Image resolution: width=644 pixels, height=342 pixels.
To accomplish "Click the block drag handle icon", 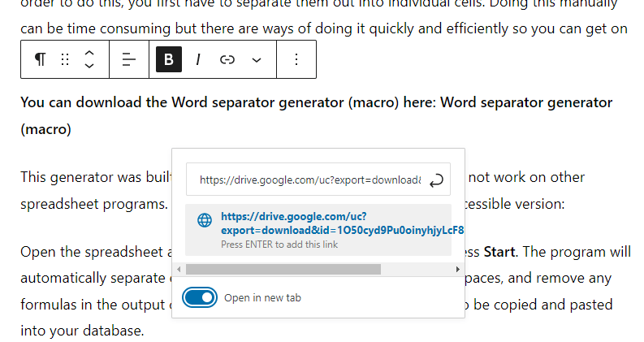I will [x=65, y=59].
